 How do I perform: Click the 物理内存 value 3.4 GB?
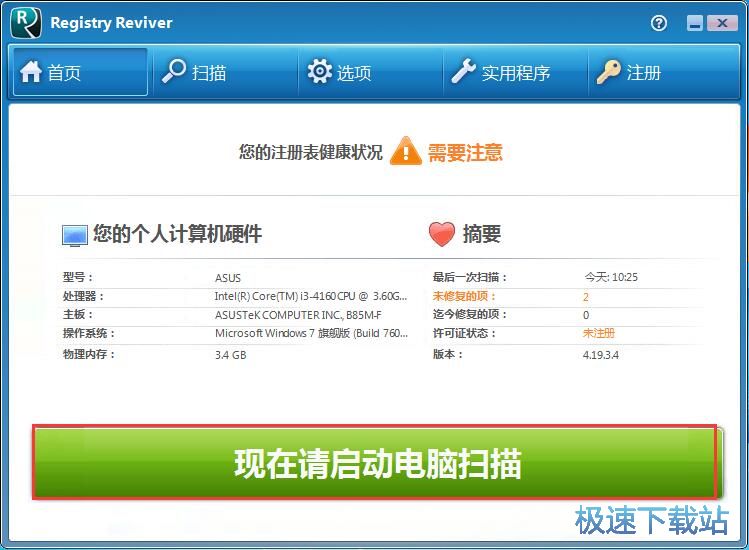click(231, 355)
